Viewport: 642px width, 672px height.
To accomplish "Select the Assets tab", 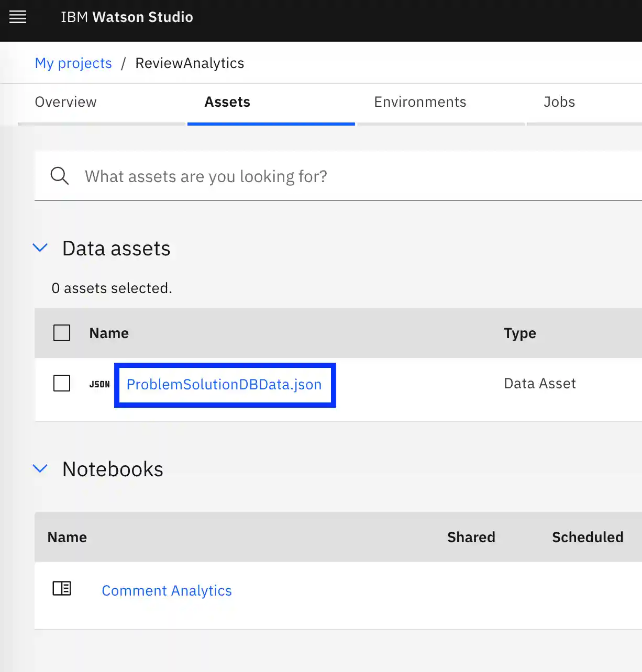I will (x=227, y=102).
